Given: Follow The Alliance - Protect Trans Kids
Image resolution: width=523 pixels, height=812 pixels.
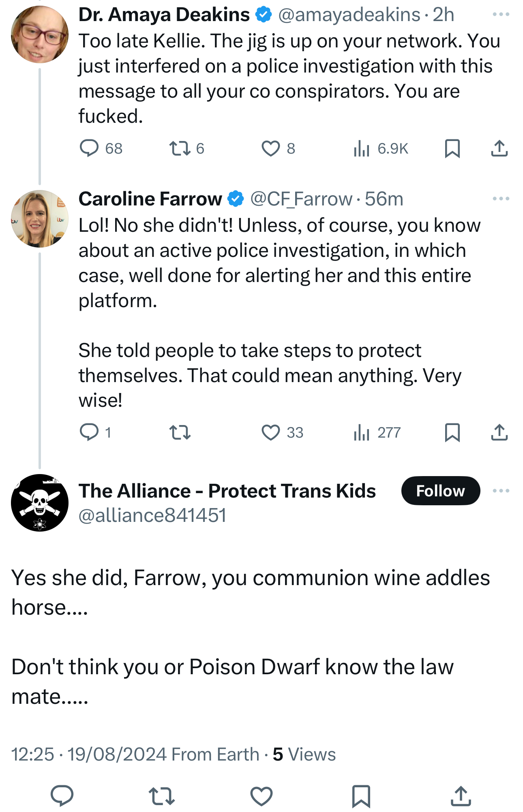Looking at the screenshot, I should click(440, 491).
